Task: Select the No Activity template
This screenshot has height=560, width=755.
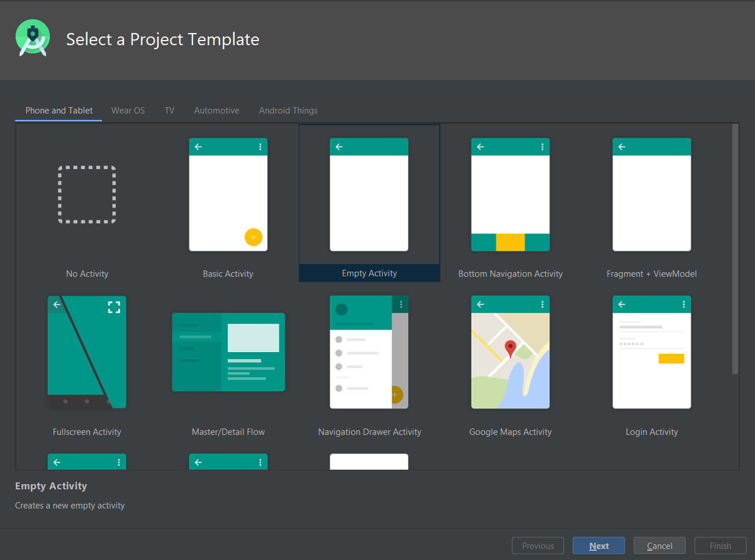Action: 87,195
